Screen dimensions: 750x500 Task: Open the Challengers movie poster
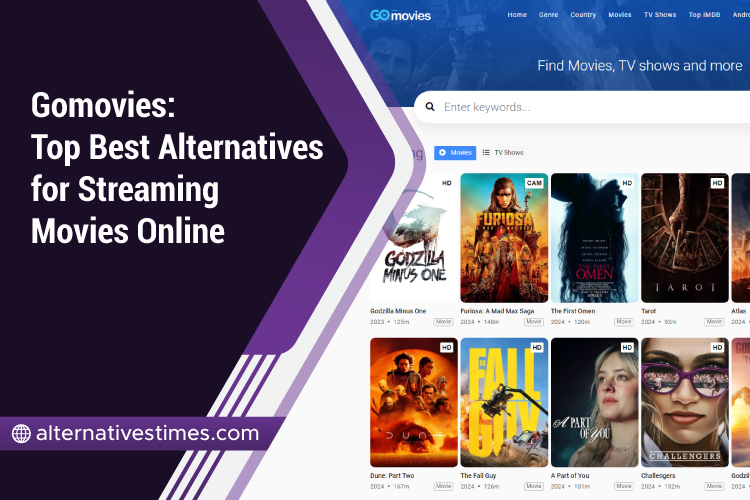[685, 402]
